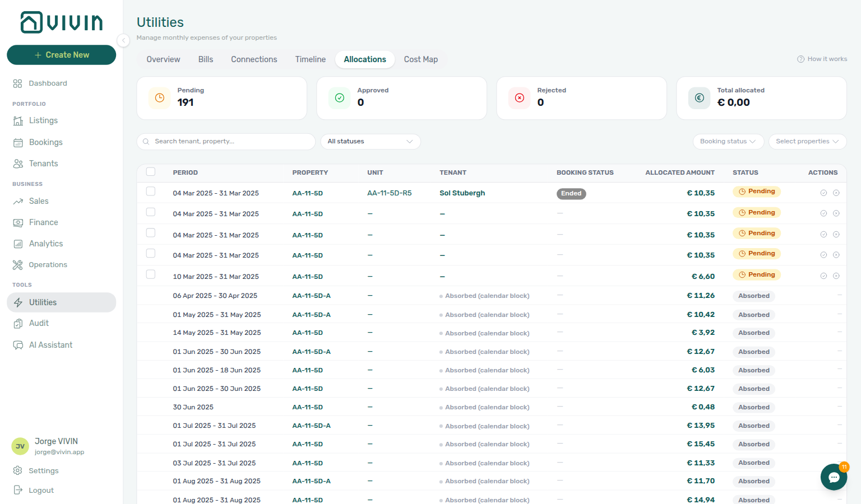861x504 pixels.
Task: Click the 14 May 2025 - 31 May 2025 period
Action: [x=216, y=333]
